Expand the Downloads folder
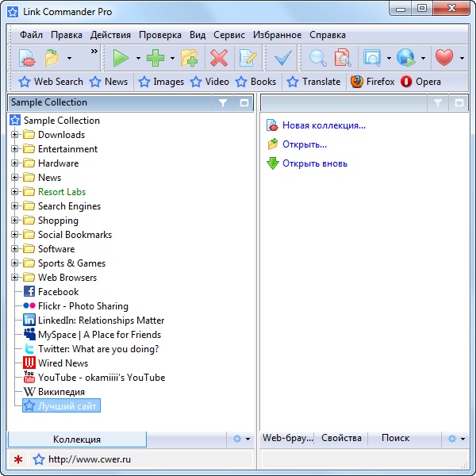 pyautogui.click(x=14, y=135)
